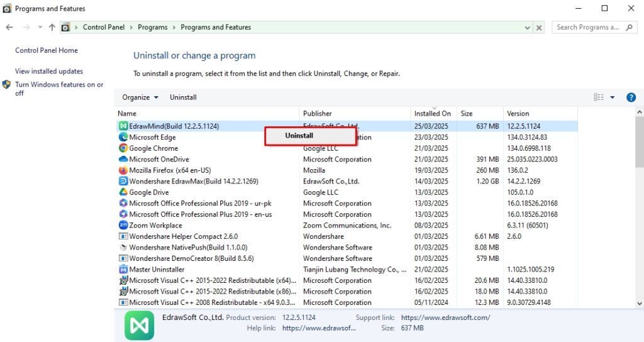Sort by the Size column header

pyautogui.click(x=480, y=113)
